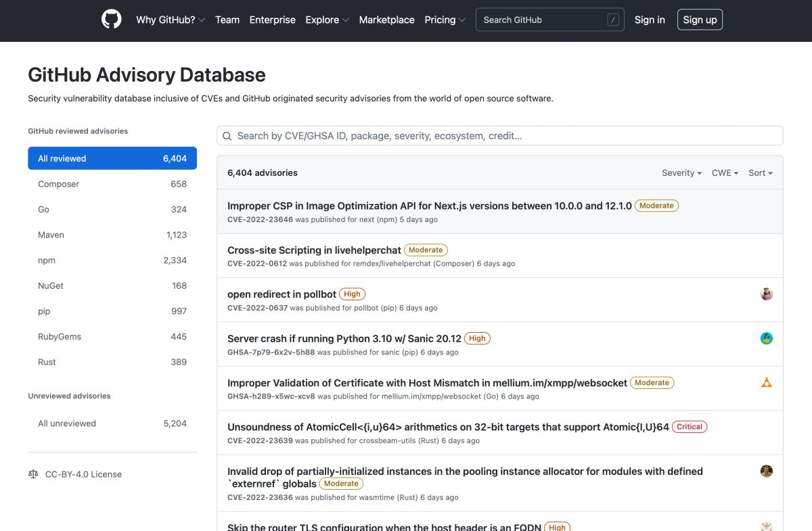Click CVE-2022-0637 identifier text
The width and height of the screenshot is (812, 531).
[257, 308]
